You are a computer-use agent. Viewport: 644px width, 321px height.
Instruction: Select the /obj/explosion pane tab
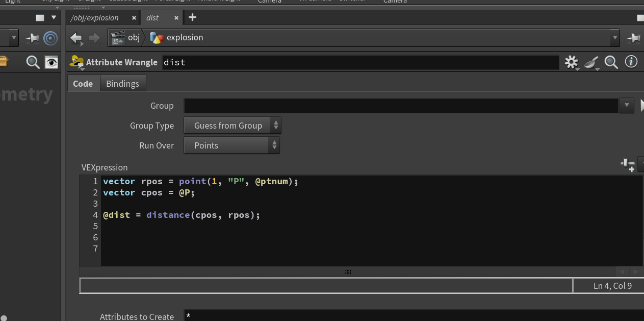click(x=95, y=18)
